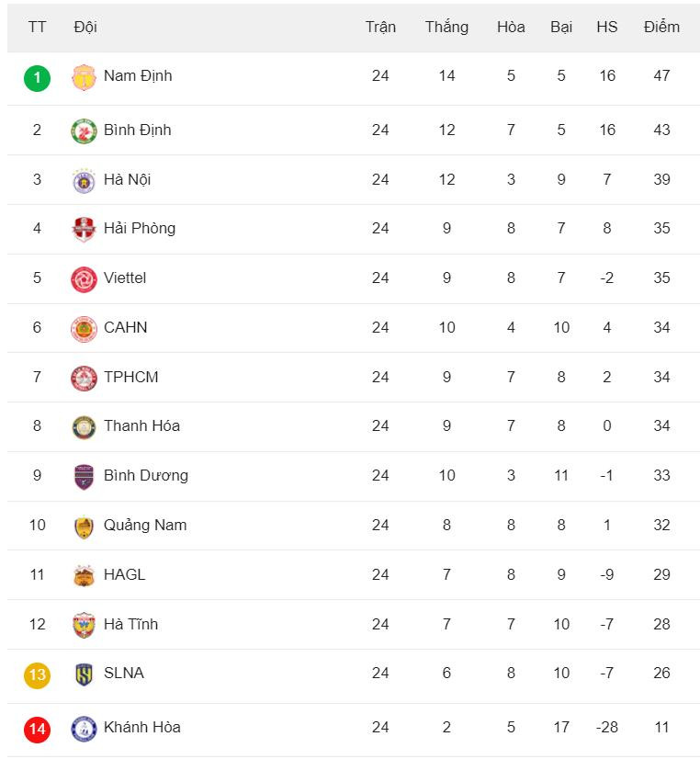Open the Viettel team crest
The width and height of the screenshot is (700, 759).
point(84,279)
